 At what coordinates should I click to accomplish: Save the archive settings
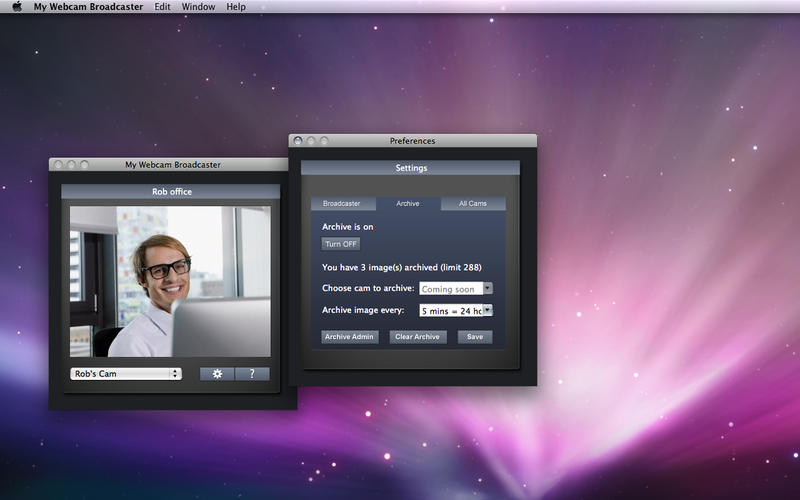pos(475,337)
